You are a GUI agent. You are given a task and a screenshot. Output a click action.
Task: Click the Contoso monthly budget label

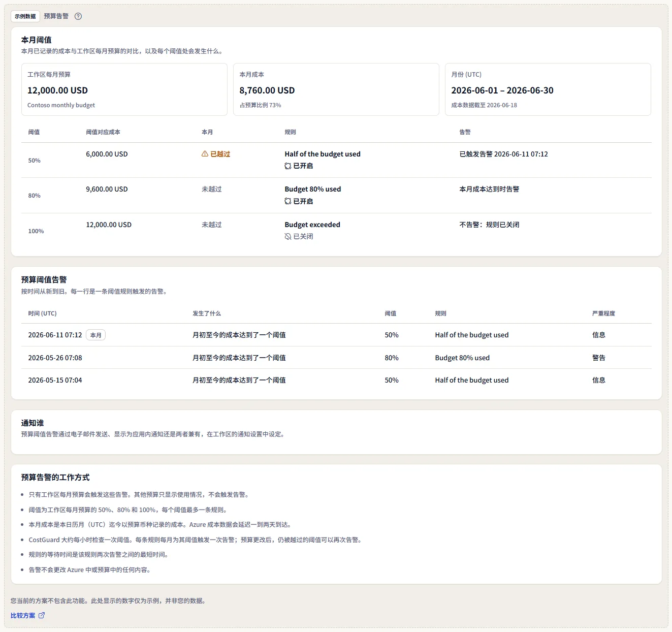61,105
